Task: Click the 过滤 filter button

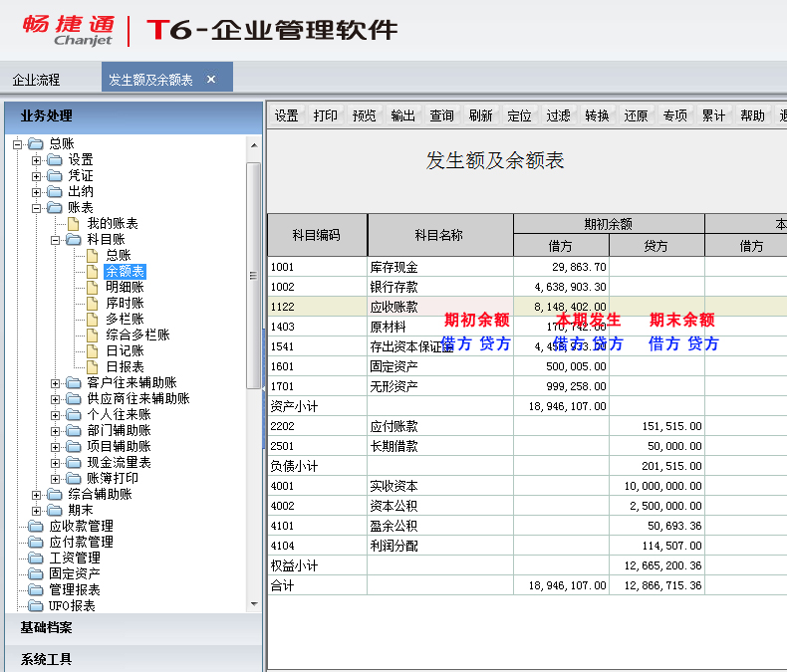Action: pyautogui.click(x=559, y=115)
